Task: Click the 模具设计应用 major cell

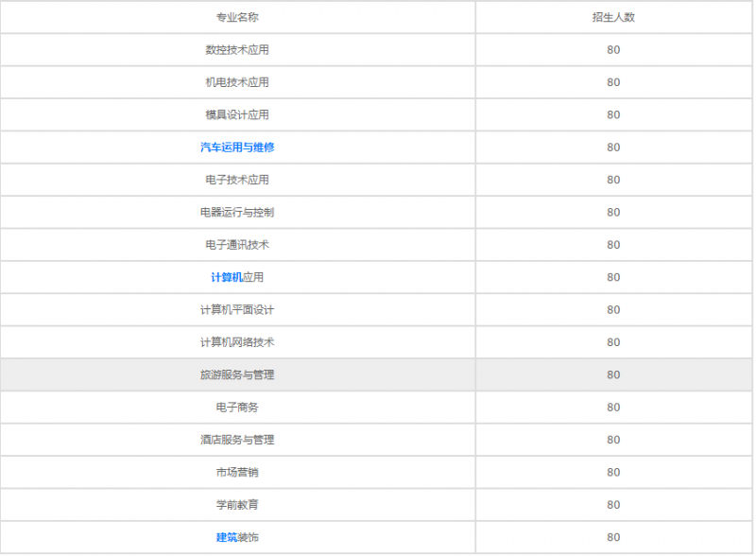Action: [x=237, y=114]
